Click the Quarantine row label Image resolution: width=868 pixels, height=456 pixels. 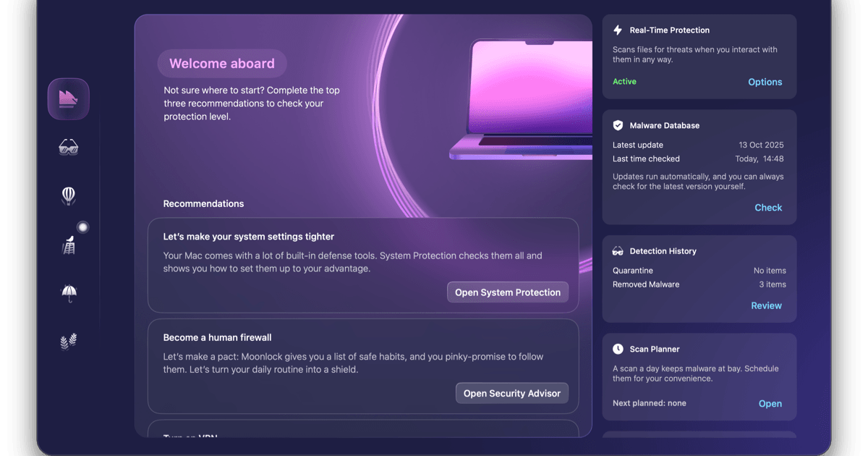point(633,271)
